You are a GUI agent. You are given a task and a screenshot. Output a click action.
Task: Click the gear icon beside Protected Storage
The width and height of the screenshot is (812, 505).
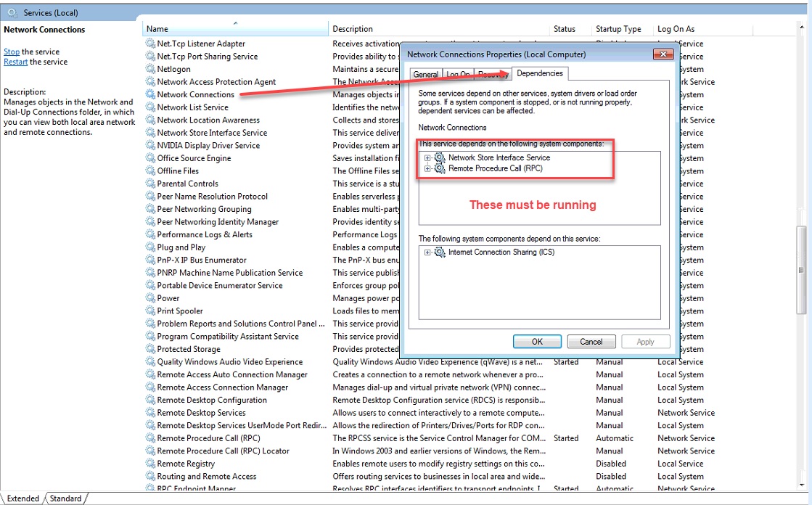[150, 349]
